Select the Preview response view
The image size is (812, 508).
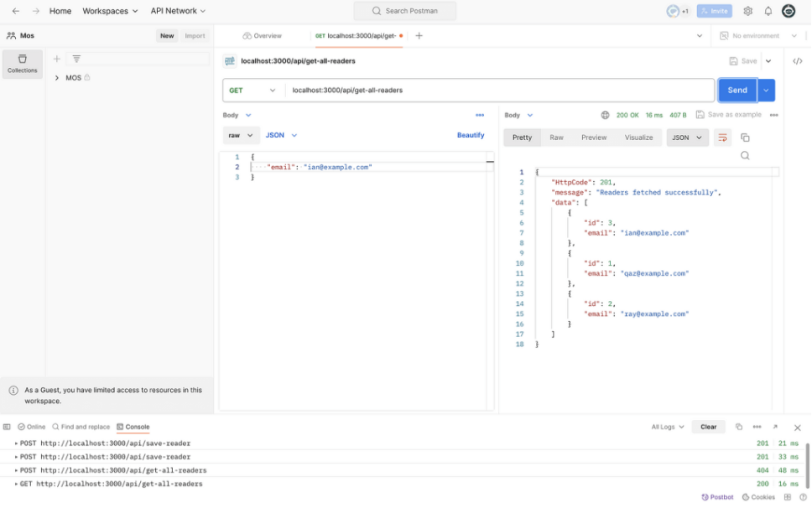[x=593, y=137]
